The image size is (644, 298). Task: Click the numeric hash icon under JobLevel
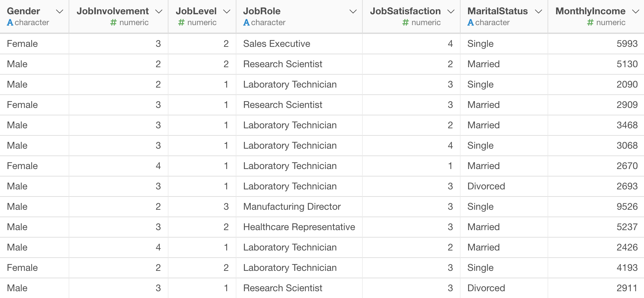(181, 23)
